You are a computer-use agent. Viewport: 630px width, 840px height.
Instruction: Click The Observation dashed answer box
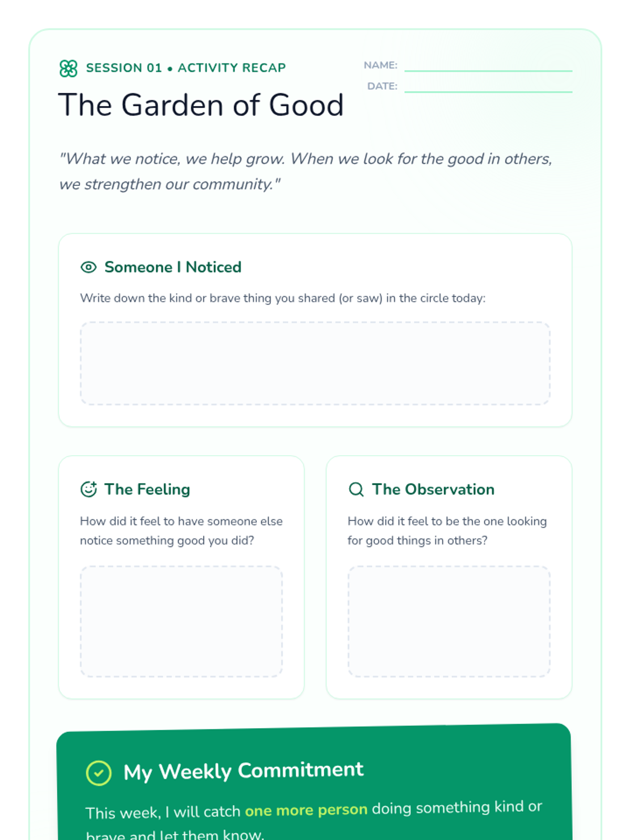click(449, 621)
